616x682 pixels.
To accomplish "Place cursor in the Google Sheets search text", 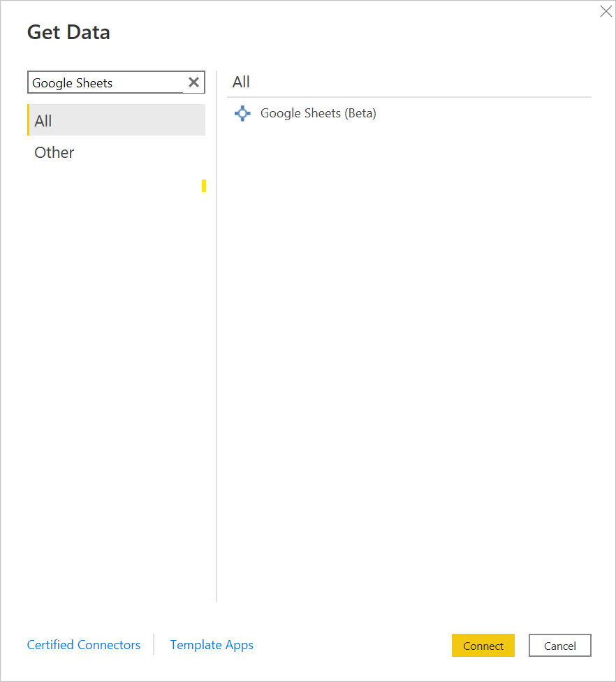I will point(72,82).
